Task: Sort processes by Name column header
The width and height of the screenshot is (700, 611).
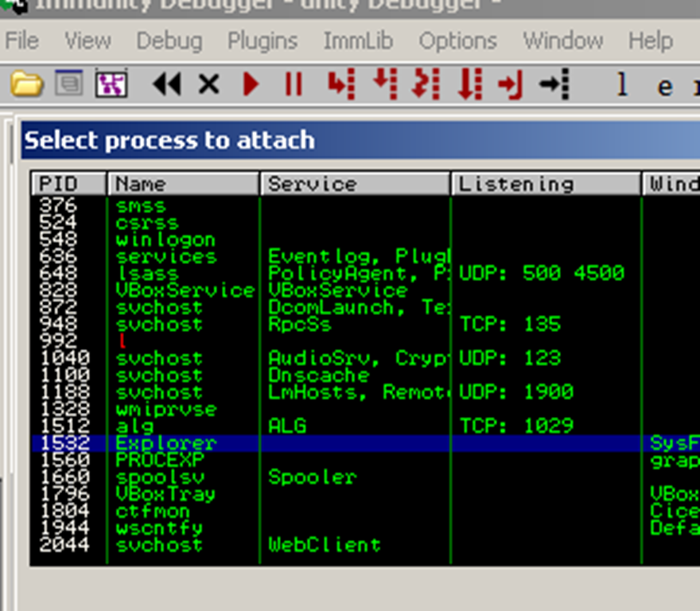Action: tap(183, 184)
